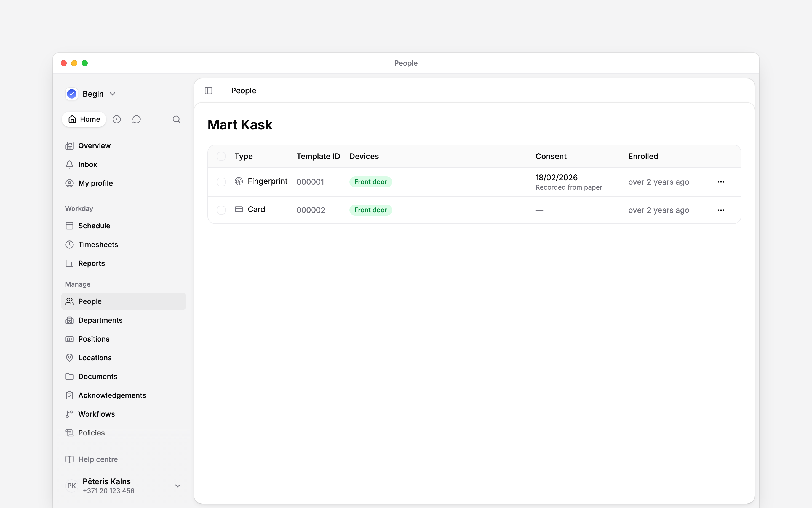
Task: Open Reports page
Action: tap(124, 263)
